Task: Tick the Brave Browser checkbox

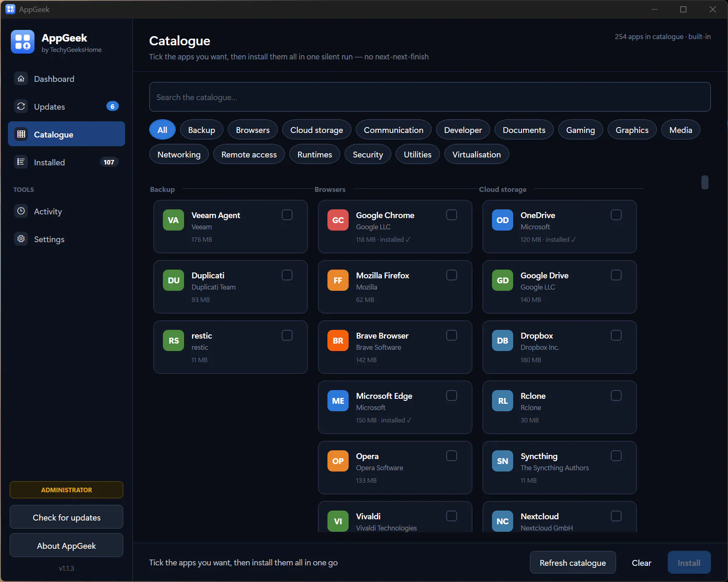Action: (452, 335)
